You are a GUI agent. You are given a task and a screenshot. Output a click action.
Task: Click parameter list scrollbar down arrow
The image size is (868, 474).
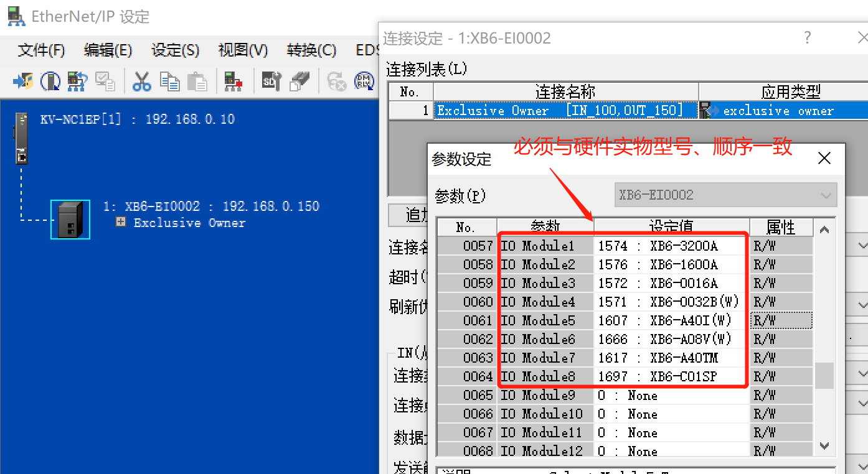[x=824, y=445]
